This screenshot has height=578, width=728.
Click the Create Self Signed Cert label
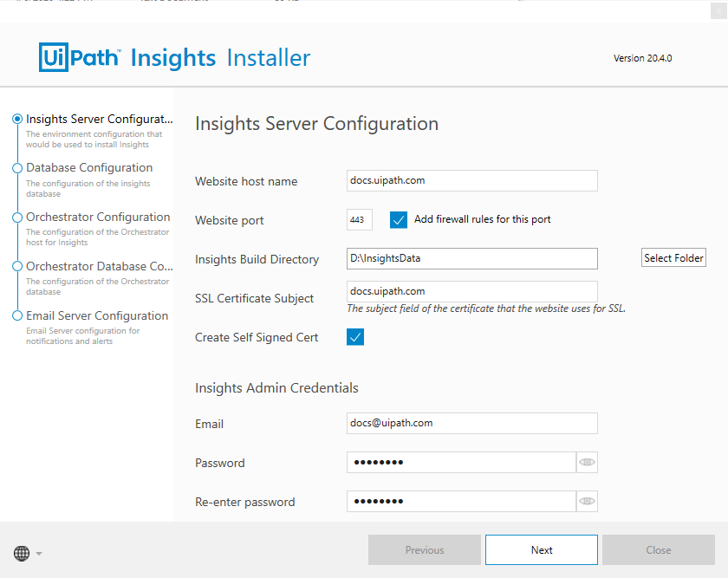pos(257,337)
